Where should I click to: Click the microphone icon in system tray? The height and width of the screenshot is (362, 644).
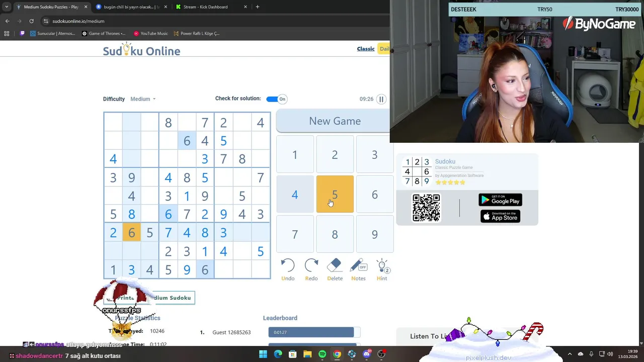[591, 354]
